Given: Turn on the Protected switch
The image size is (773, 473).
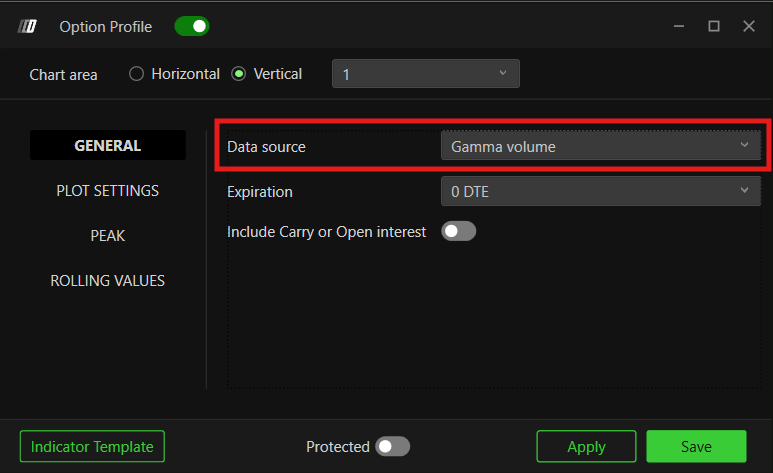Looking at the screenshot, I should tap(392, 446).
